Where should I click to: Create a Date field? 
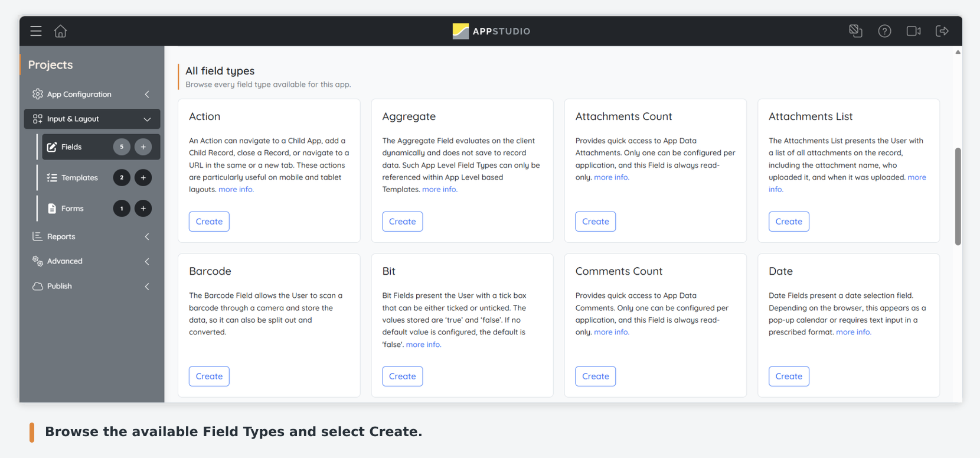coord(789,376)
